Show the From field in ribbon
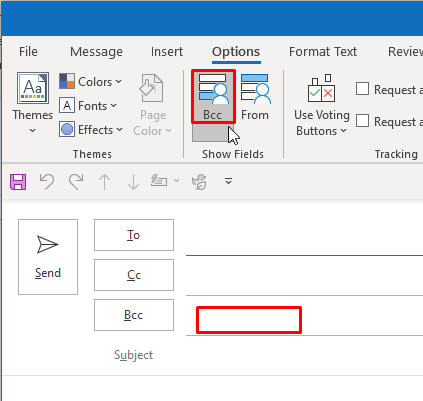Image resolution: width=423 pixels, height=401 pixels. tap(255, 97)
